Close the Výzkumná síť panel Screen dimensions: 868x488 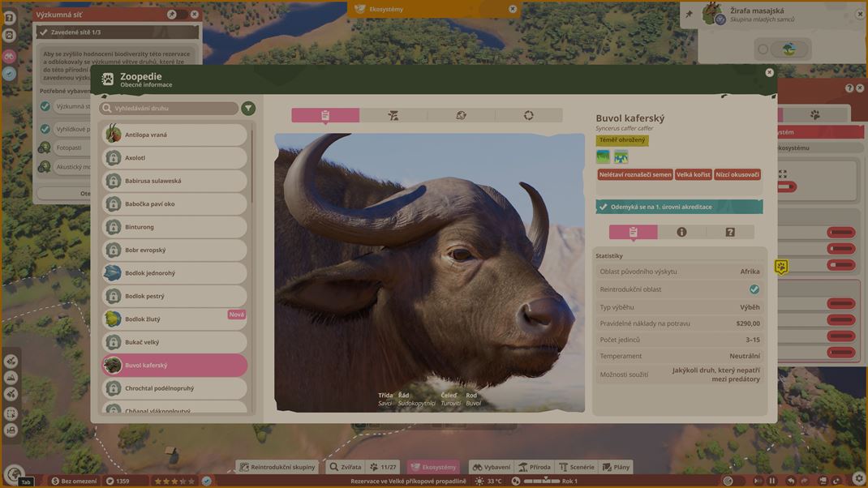195,15
